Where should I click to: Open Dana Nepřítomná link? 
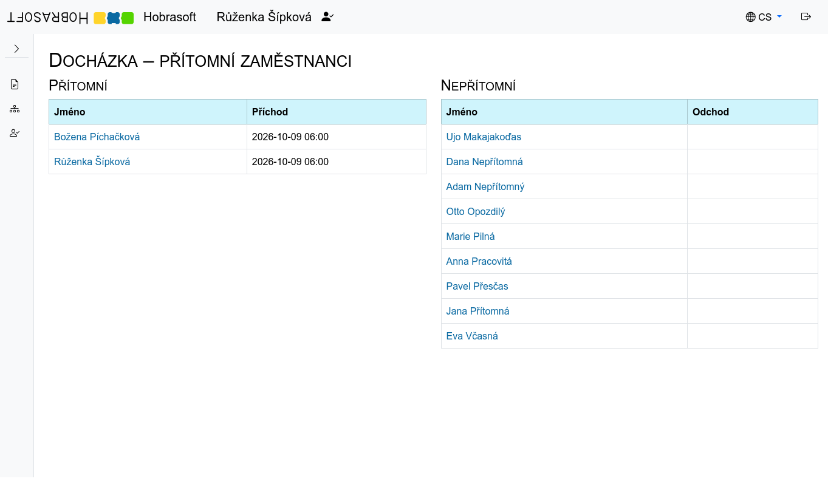484,162
